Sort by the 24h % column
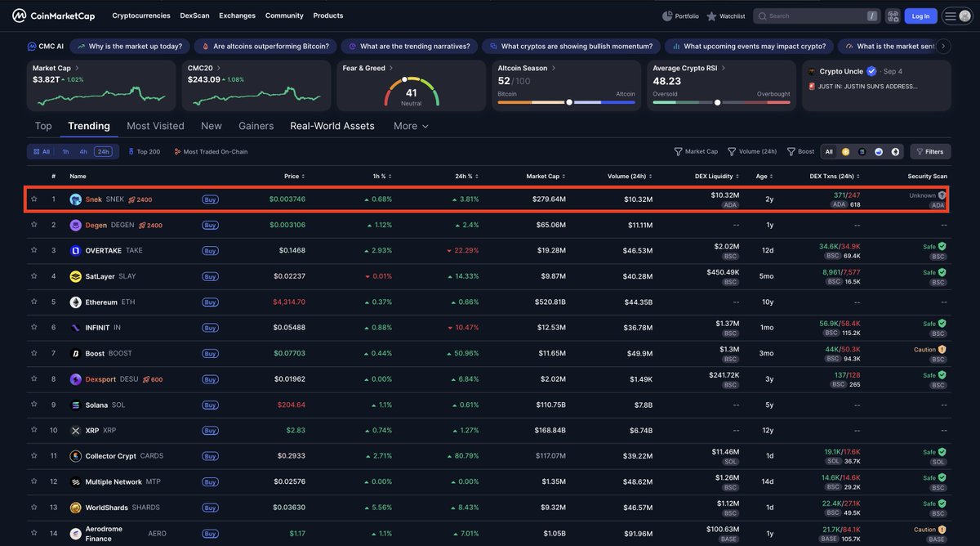 coord(467,176)
